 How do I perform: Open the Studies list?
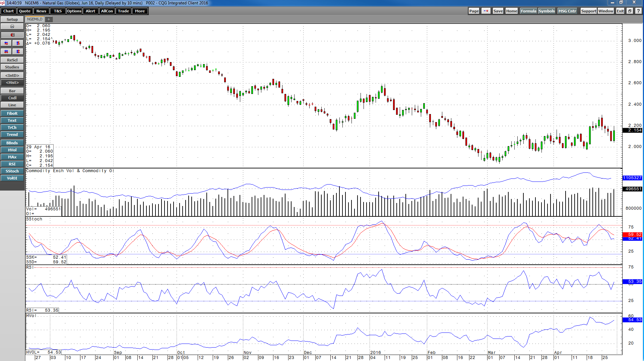click(12, 67)
